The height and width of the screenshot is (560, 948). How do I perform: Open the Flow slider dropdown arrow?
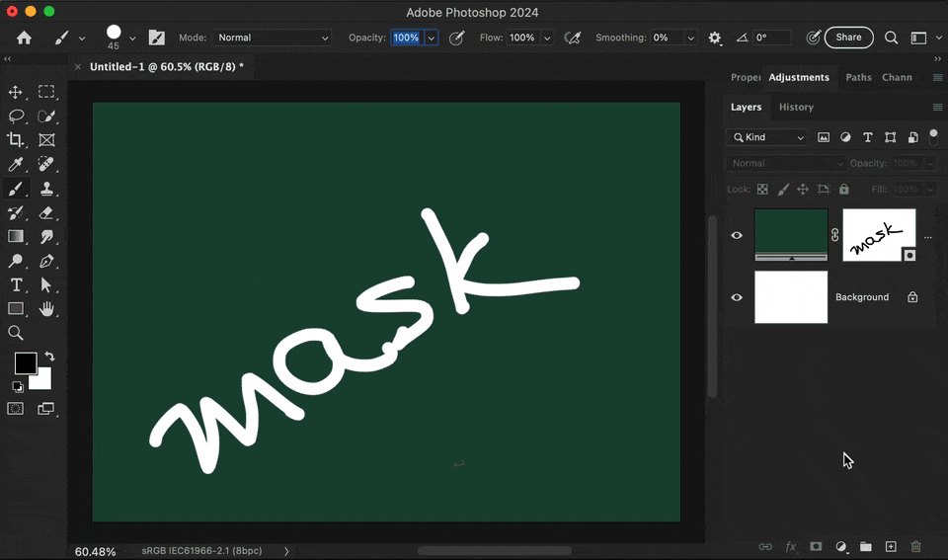(546, 38)
